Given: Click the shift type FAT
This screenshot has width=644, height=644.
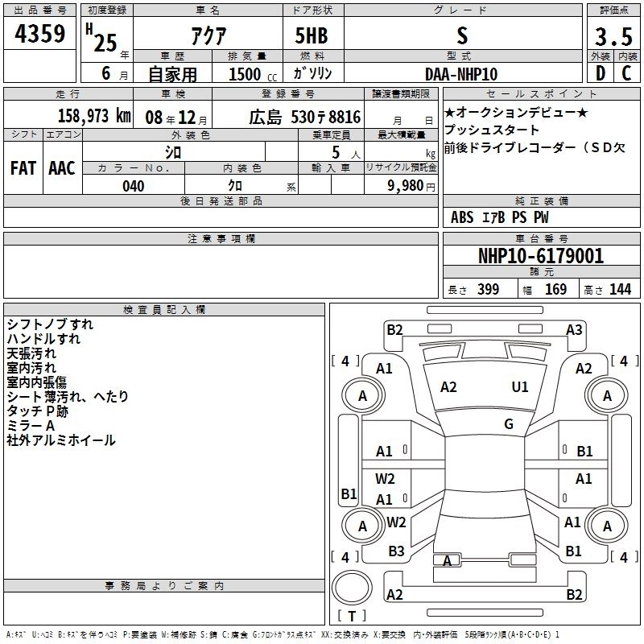Looking at the screenshot, I should tap(23, 168).
